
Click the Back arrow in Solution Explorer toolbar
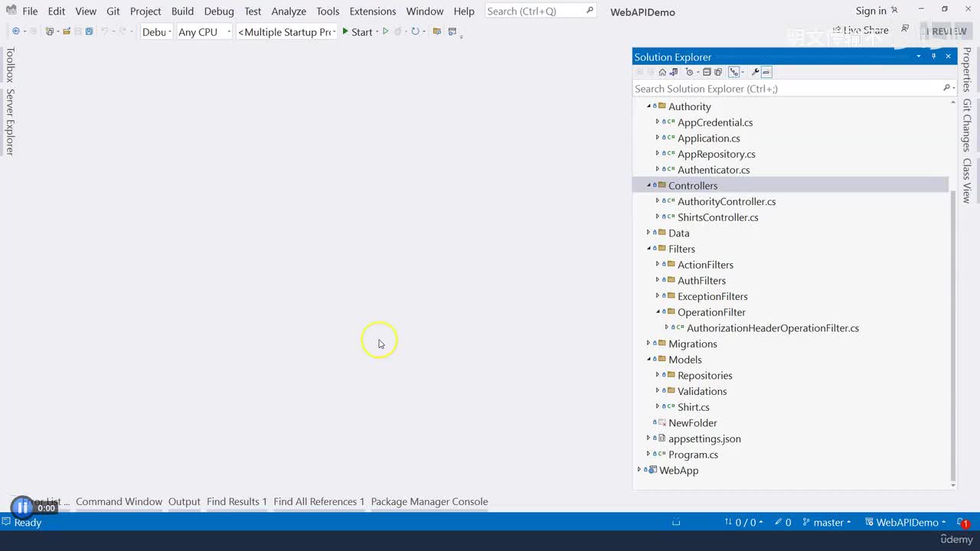[639, 72]
